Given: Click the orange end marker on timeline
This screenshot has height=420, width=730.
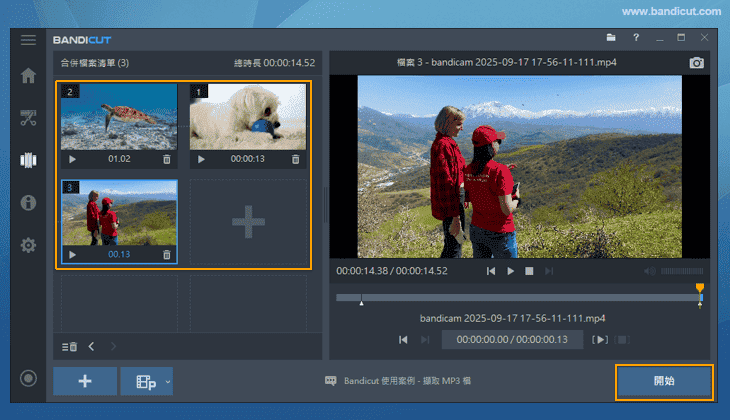Looking at the screenshot, I should coord(700,289).
